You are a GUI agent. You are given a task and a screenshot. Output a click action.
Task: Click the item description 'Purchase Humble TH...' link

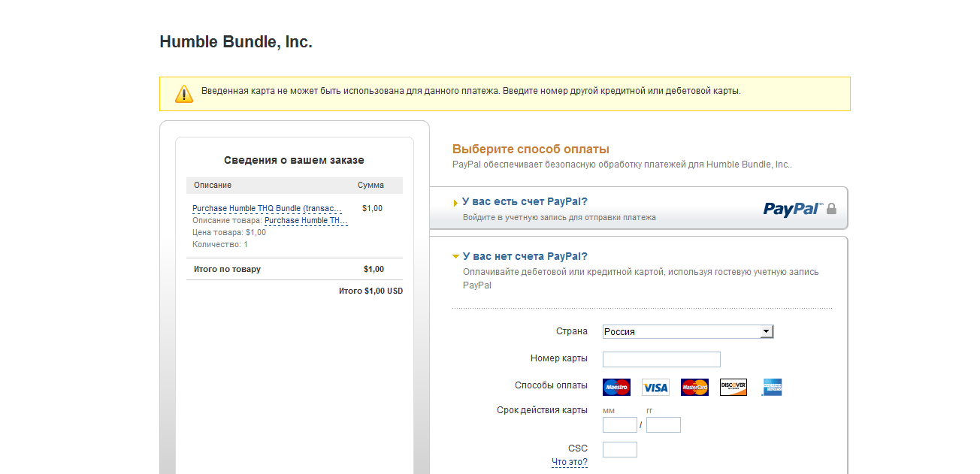point(306,221)
